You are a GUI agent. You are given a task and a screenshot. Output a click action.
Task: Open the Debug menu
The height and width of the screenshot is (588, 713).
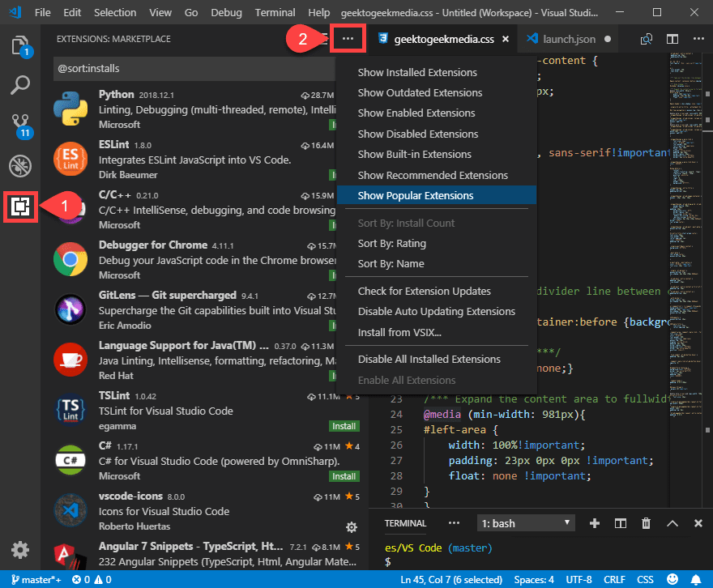pos(226,12)
